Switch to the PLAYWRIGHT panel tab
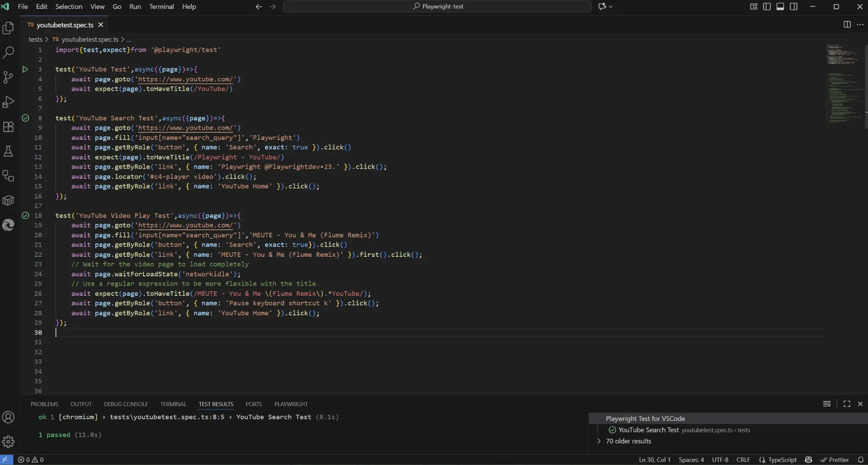The image size is (868, 465). pos(291,404)
